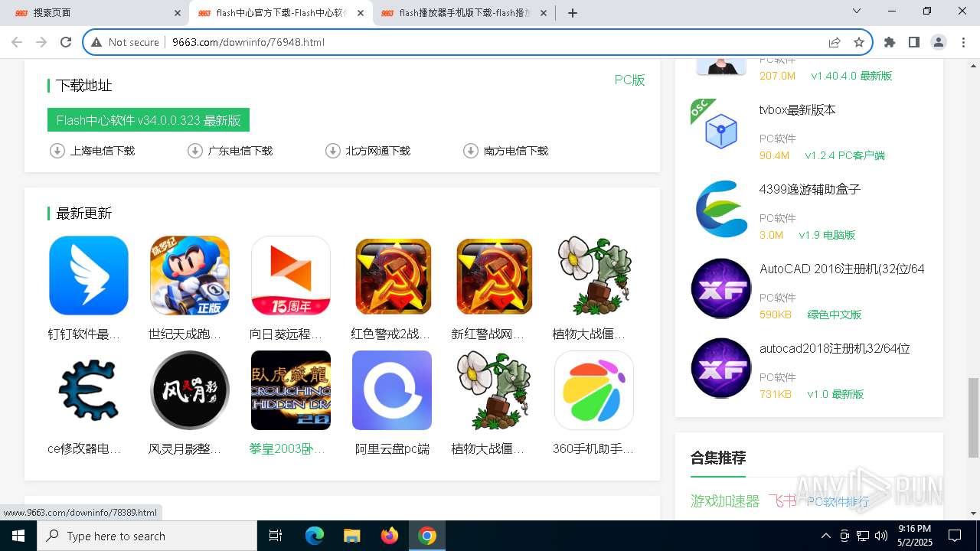This screenshot has width=980, height=551.
Task: Open the Chrome profile avatar icon
Action: [939, 42]
